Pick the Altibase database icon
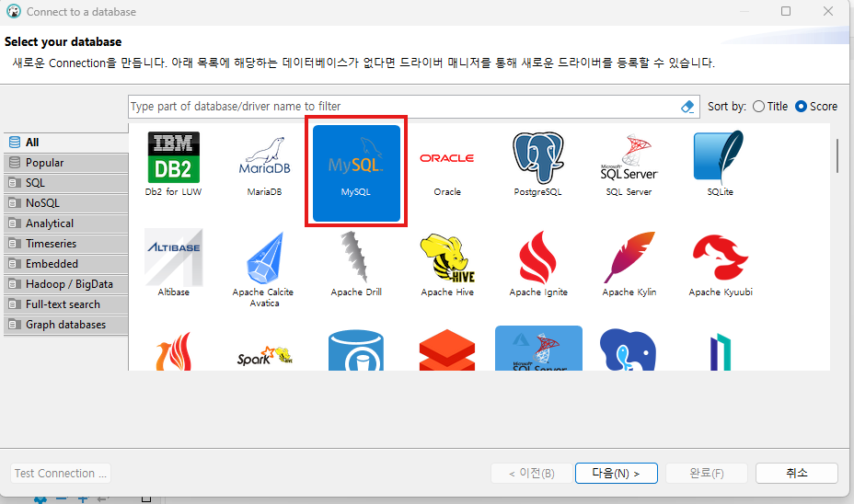The image size is (854, 504). click(174, 257)
